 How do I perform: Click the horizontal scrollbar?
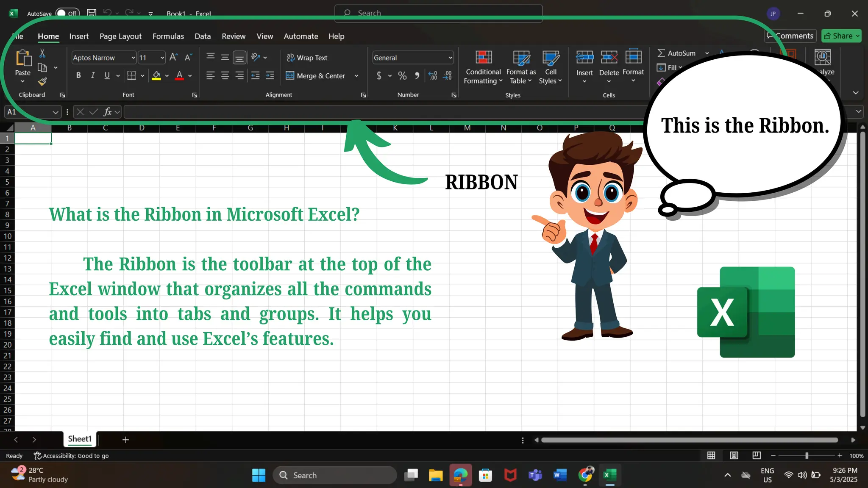click(690, 440)
